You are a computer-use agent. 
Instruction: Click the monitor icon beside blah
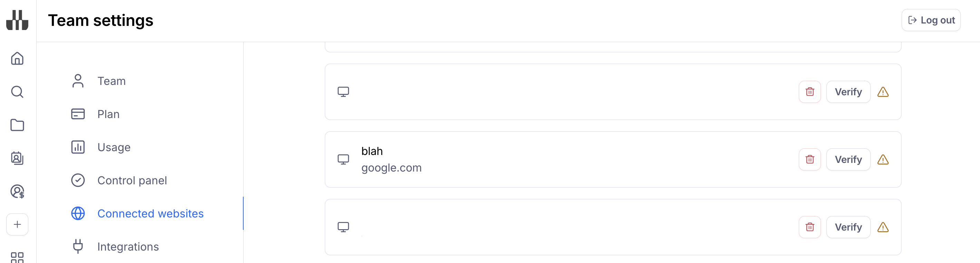coord(343,159)
